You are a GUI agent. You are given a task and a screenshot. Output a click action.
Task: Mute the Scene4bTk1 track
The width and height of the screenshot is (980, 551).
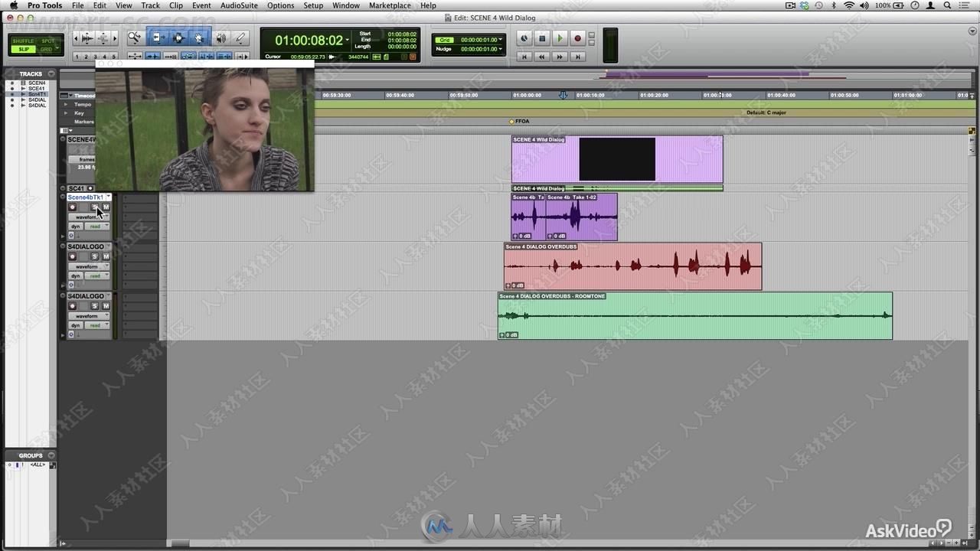pyautogui.click(x=106, y=207)
